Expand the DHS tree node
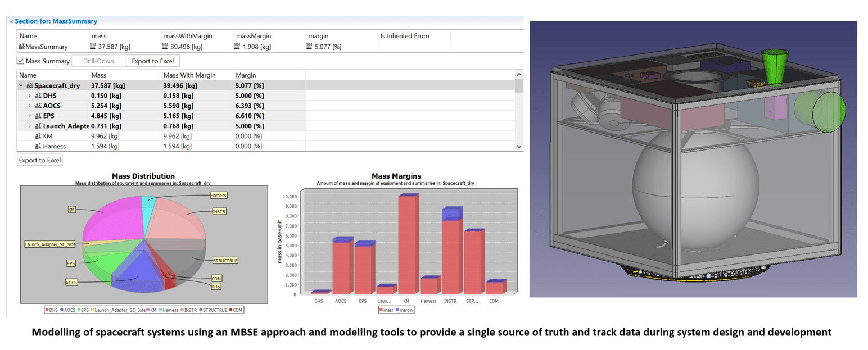The width and height of the screenshot is (868, 350). [29, 96]
